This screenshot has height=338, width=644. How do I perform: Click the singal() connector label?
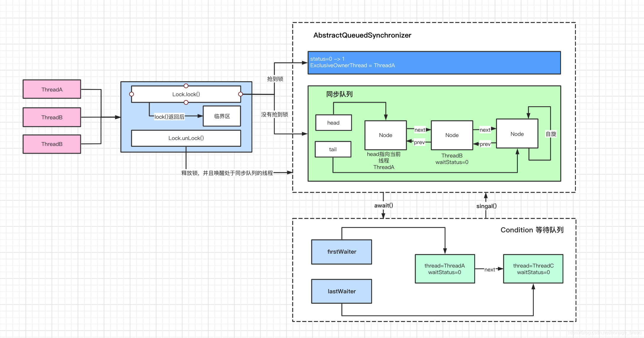(x=486, y=206)
